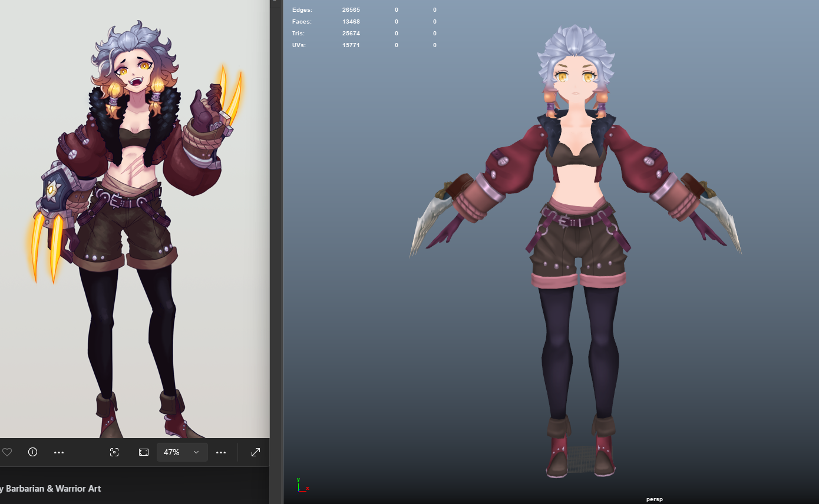Select the 3D character model in the viewport
This screenshot has width=819, height=504.
coord(576,250)
